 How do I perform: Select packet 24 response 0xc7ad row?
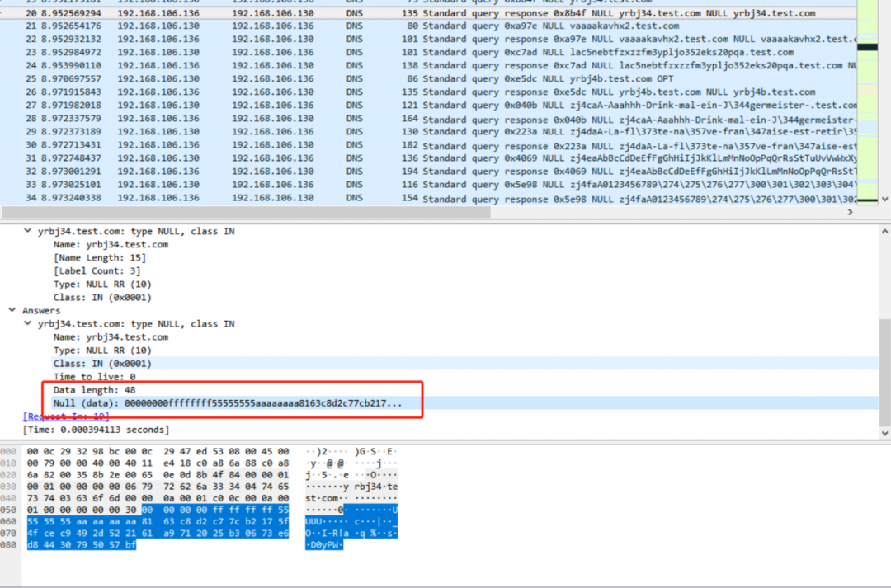point(428,65)
